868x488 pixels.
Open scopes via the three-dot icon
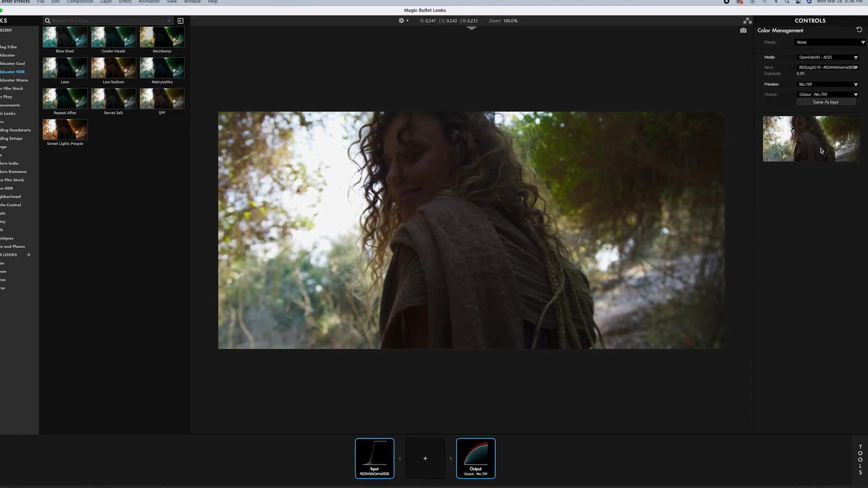(747, 20)
